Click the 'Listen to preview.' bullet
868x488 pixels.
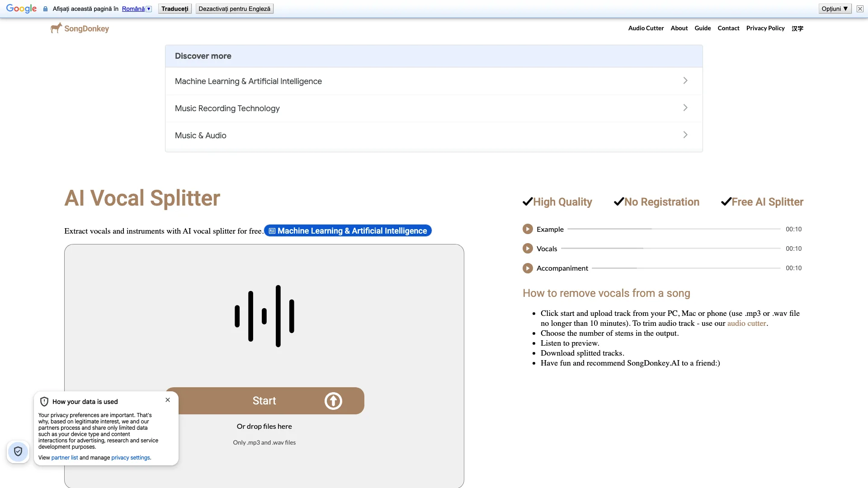570,343
